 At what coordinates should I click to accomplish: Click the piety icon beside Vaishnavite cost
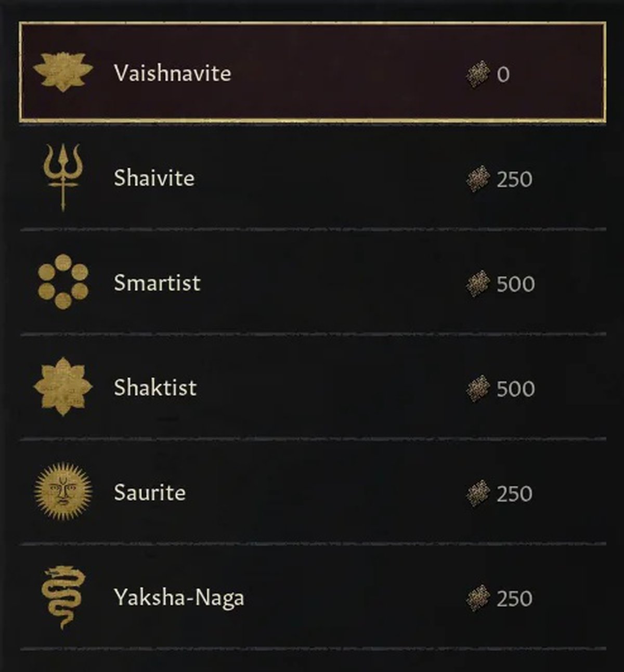click(x=478, y=74)
